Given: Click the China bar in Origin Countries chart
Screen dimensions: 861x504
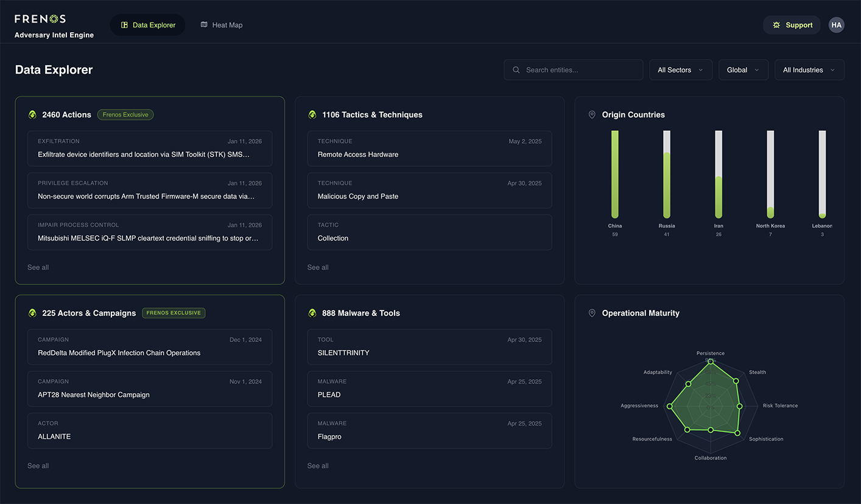Looking at the screenshot, I should (x=614, y=173).
